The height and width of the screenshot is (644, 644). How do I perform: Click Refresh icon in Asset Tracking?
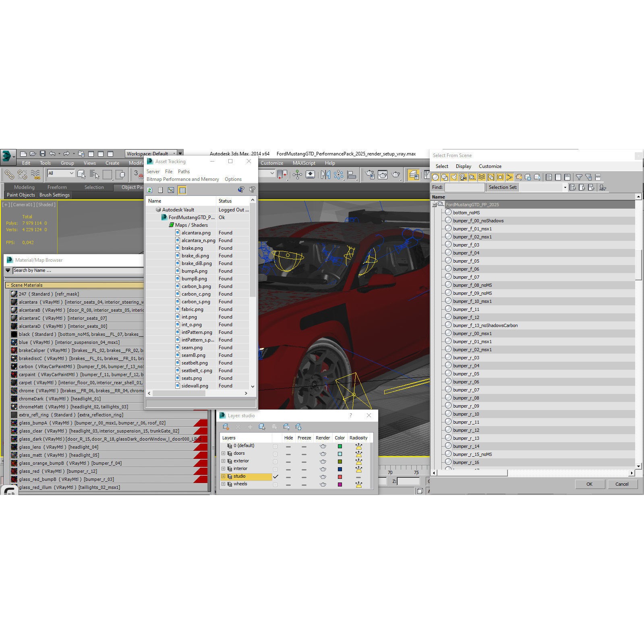150,190
